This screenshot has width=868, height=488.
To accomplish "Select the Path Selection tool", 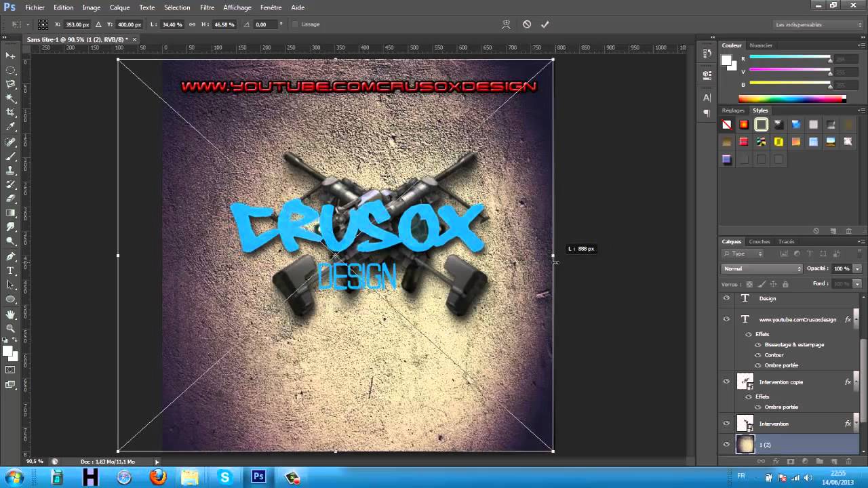I will (x=10, y=285).
